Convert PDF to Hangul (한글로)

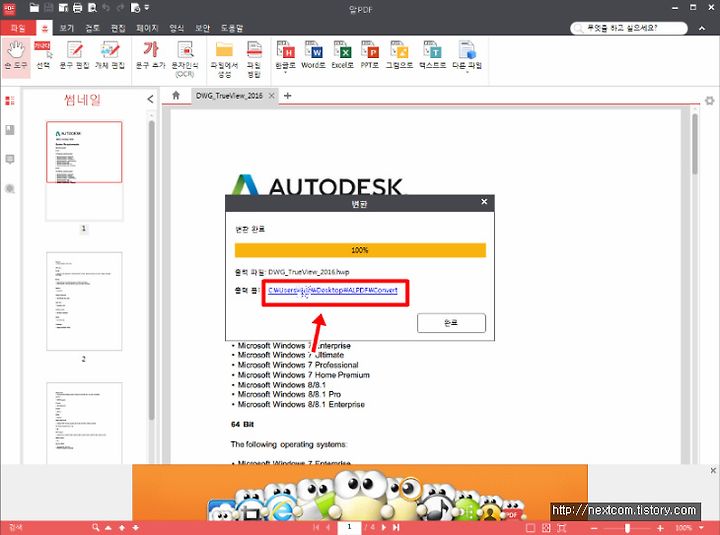point(285,55)
